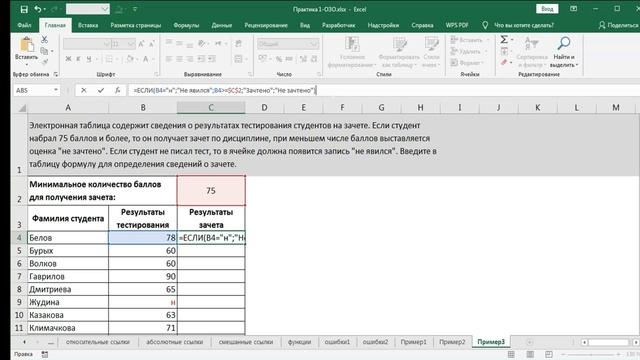640x360 pixels.
Task: Switch to Page Break Preview icon
Action: pos(549,354)
